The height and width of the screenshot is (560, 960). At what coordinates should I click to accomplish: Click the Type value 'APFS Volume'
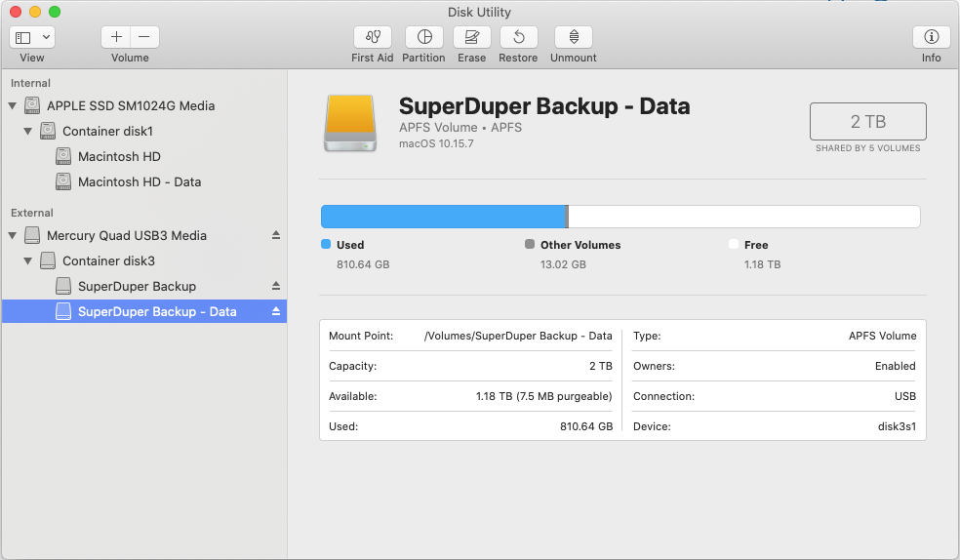tap(882, 336)
